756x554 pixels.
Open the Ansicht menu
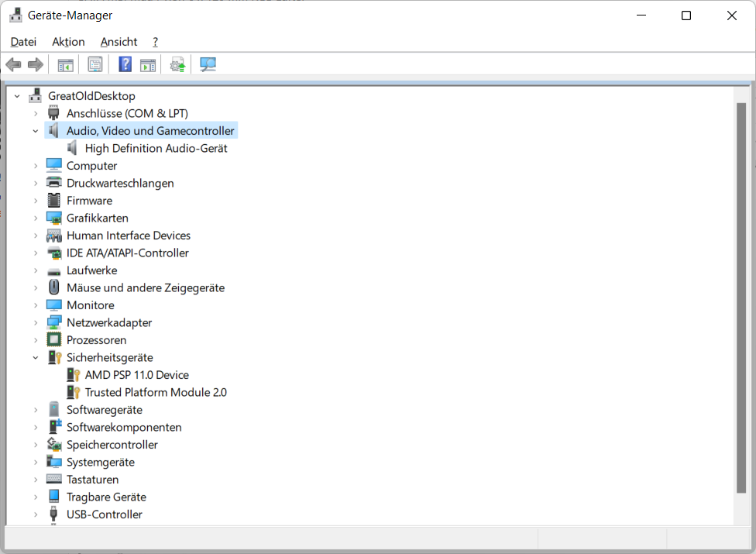point(119,42)
